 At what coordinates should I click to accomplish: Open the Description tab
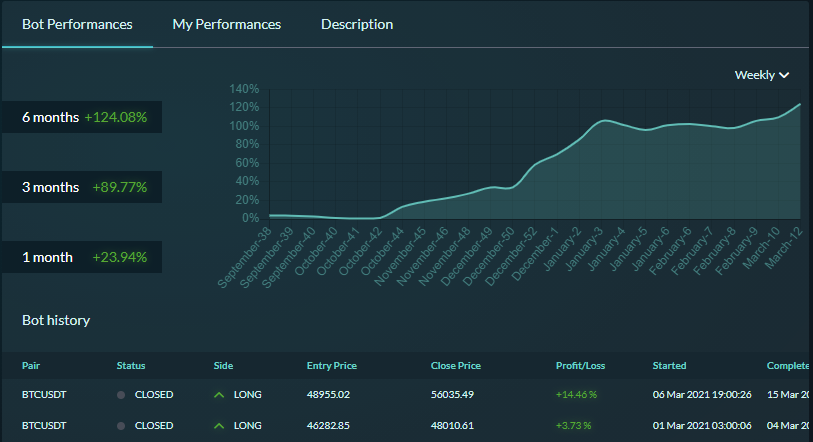tap(357, 24)
